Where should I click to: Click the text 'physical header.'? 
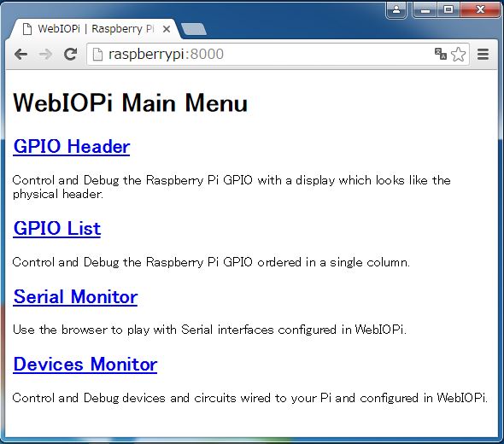point(58,194)
